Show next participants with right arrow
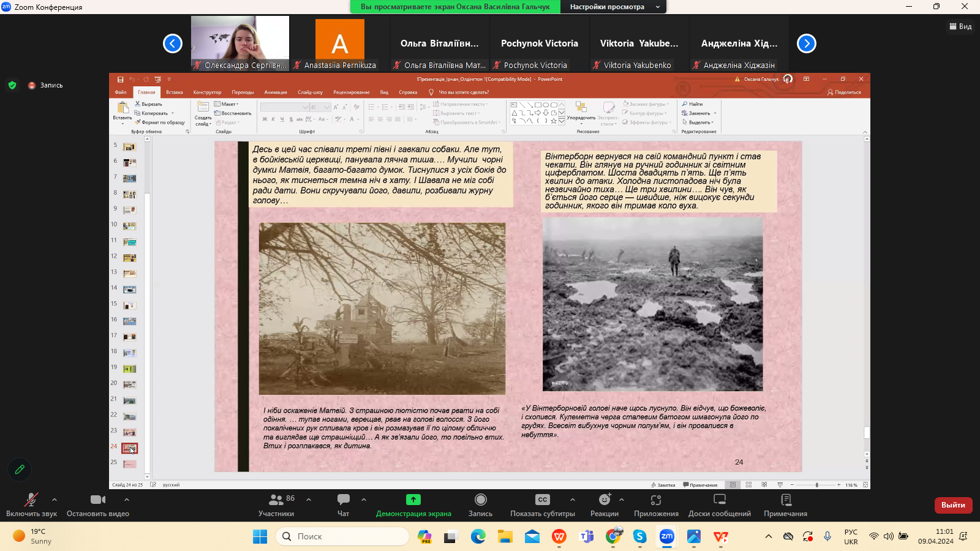This screenshot has width=980, height=551. 807,43
